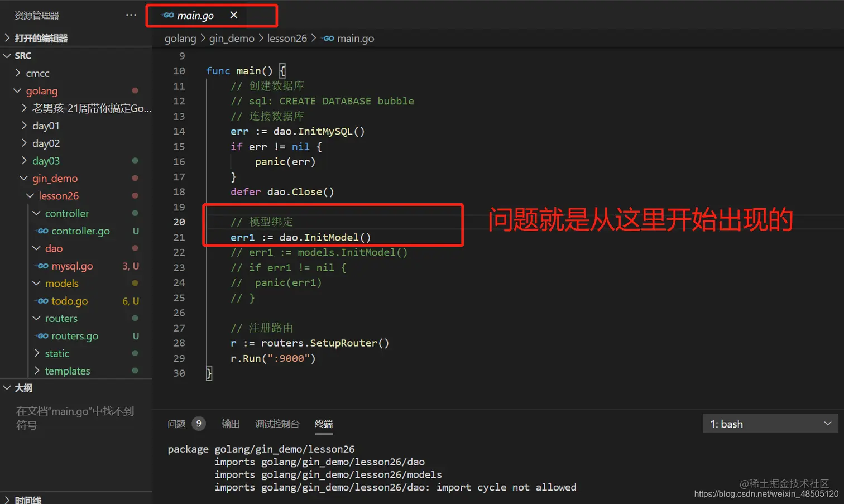Click on 'err1 := dao.InitModel()' code

pyautogui.click(x=301, y=237)
